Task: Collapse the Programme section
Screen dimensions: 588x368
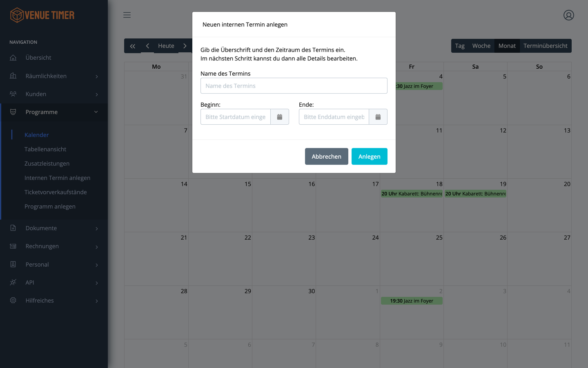Action: tap(54, 112)
